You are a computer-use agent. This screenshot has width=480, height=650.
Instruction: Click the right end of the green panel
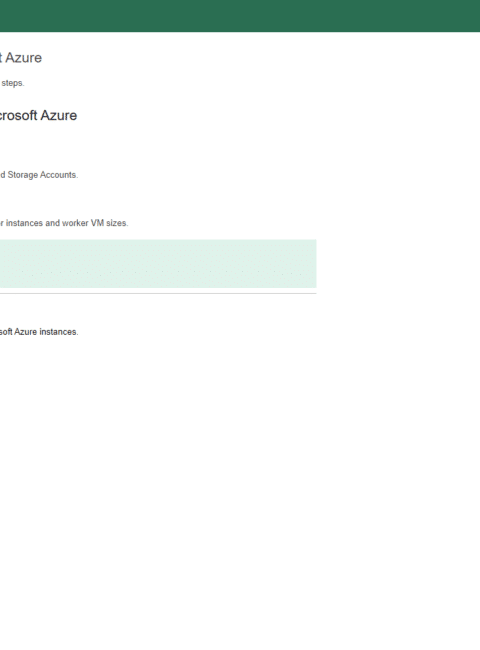(x=309, y=264)
